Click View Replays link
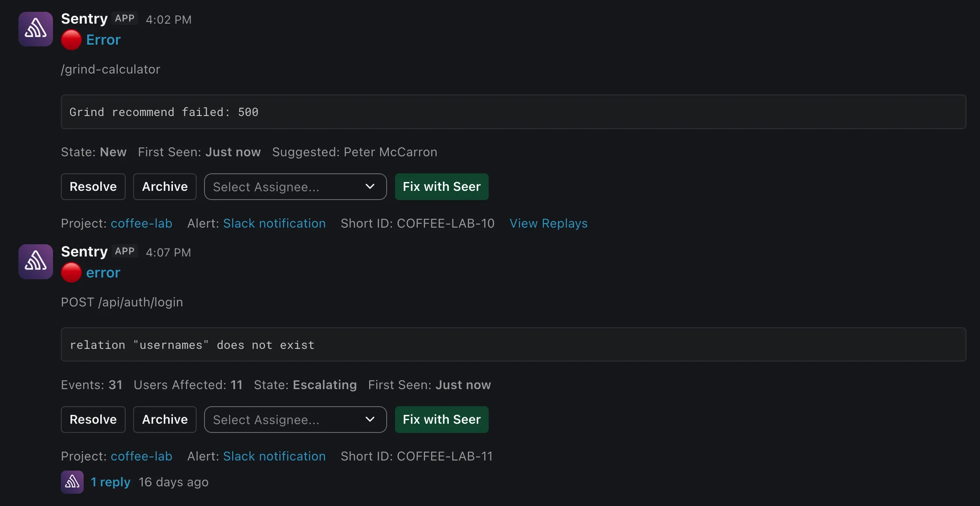Image resolution: width=980 pixels, height=506 pixels. (549, 223)
